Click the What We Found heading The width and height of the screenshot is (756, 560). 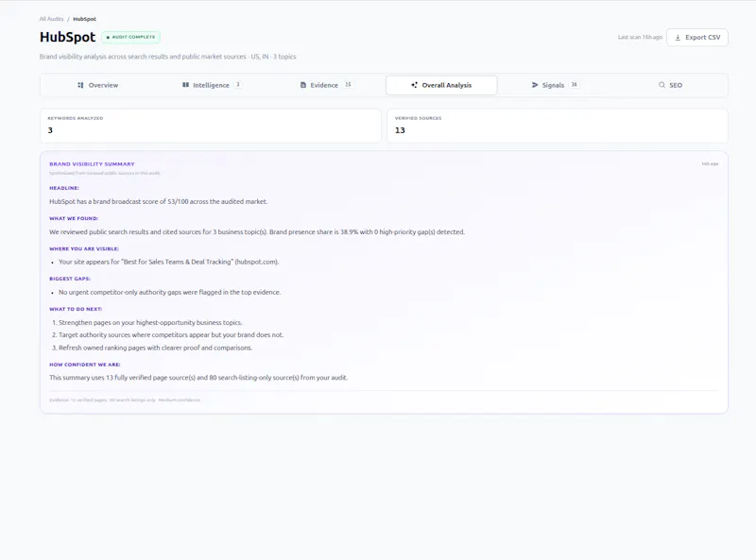click(x=74, y=219)
